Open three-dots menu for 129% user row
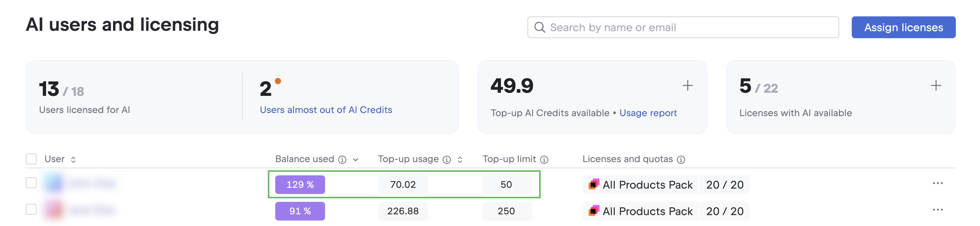980x226 pixels. [938, 183]
